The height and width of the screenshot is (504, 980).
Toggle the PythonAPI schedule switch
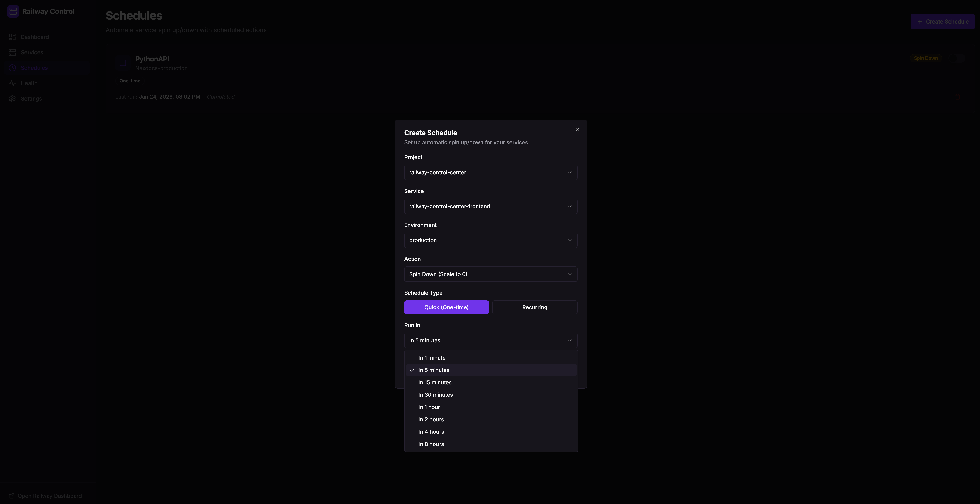956,58
